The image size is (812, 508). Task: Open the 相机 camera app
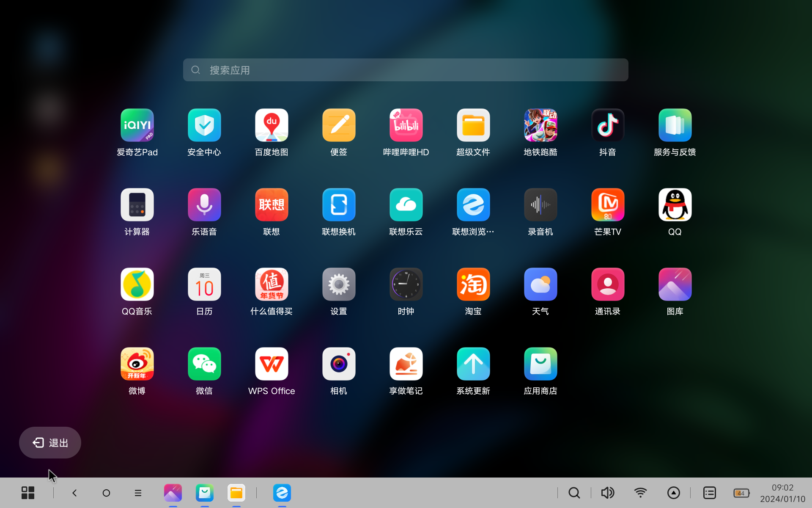339,364
